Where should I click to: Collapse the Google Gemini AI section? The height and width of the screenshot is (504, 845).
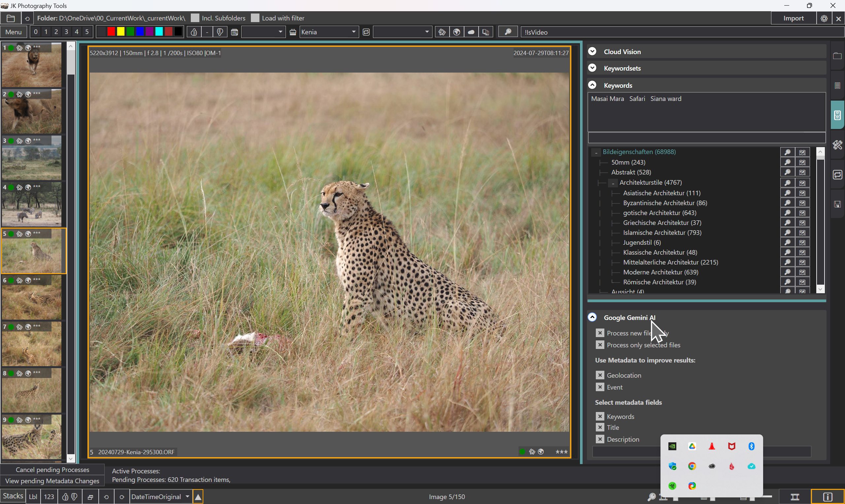(x=592, y=317)
